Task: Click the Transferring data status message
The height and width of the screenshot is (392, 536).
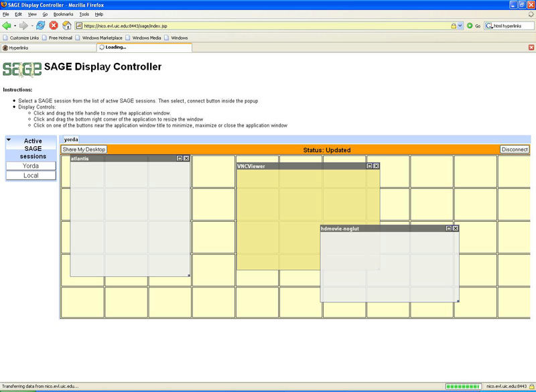Action: click(40, 387)
